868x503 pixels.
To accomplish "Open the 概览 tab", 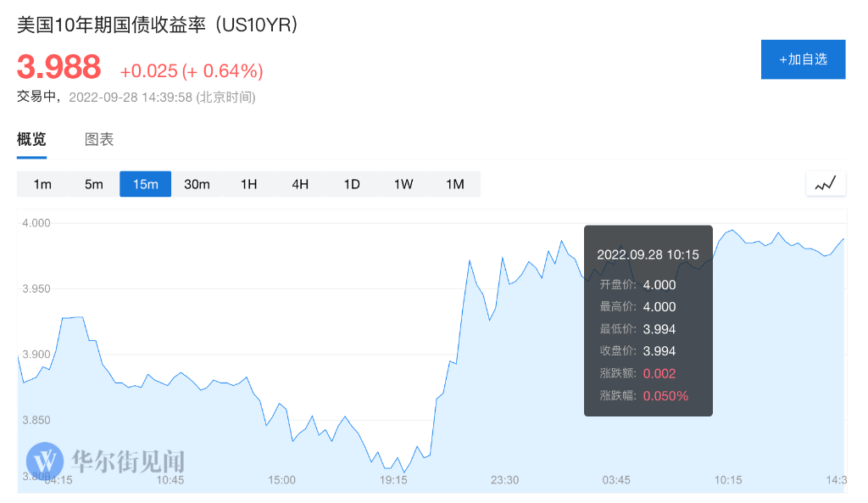I will point(31,140).
